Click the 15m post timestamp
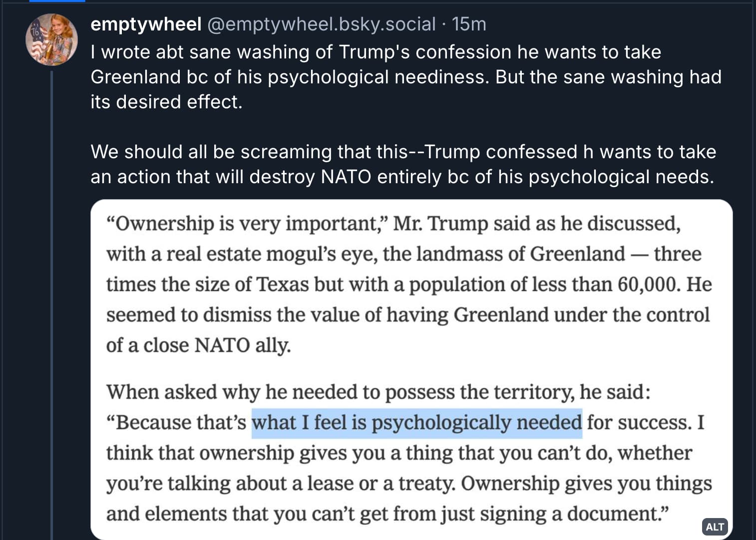The height and width of the screenshot is (540, 756). point(469,24)
